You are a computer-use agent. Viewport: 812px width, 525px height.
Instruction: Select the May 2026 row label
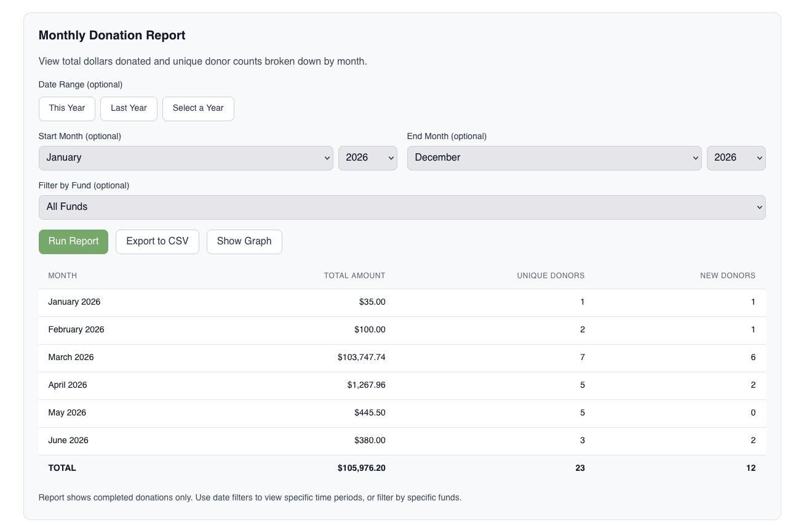pos(67,413)
